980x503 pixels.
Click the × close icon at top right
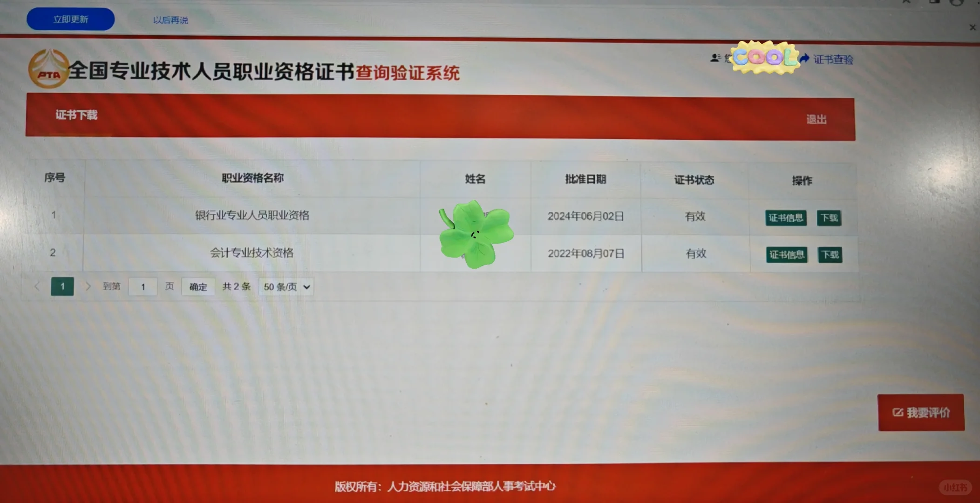pyautogui.click(x=973, y=27)
